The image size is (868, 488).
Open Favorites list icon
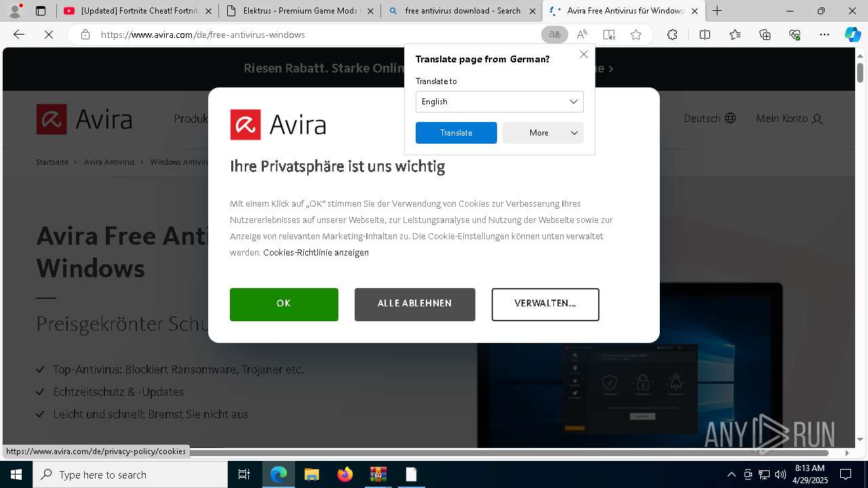pos(735,35)
